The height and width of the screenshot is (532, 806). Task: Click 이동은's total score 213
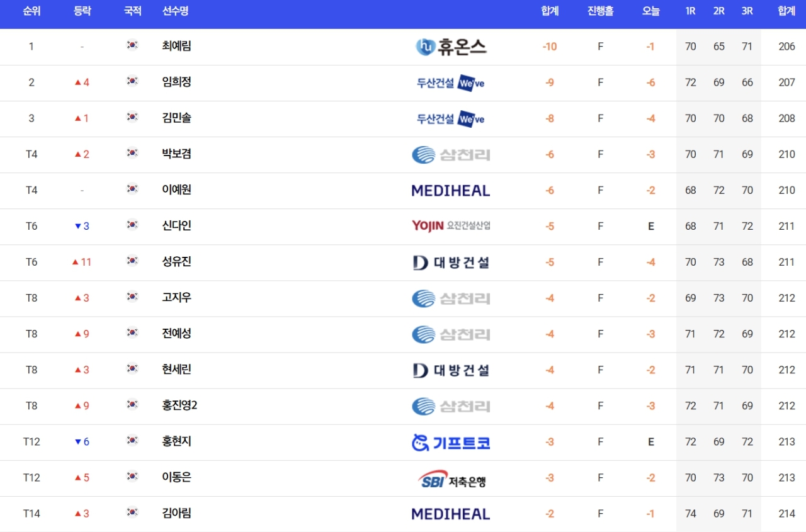[786, 478]
